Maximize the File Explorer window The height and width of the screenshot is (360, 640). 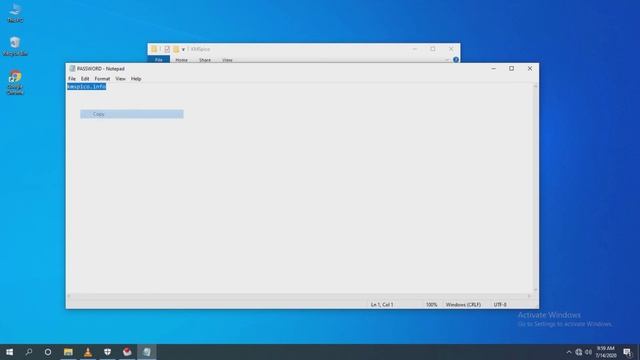coord(433,49)
